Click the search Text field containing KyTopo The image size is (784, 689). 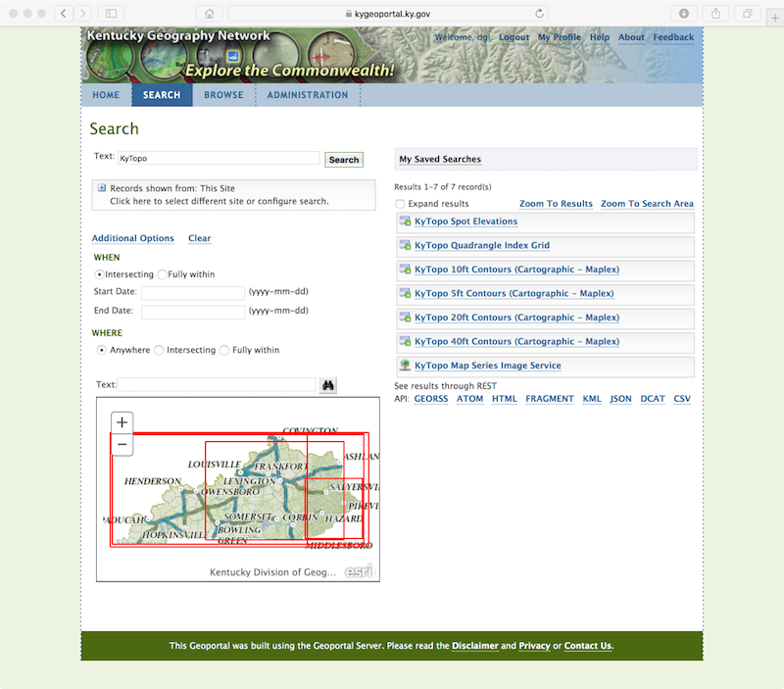(x=219, y=158)
